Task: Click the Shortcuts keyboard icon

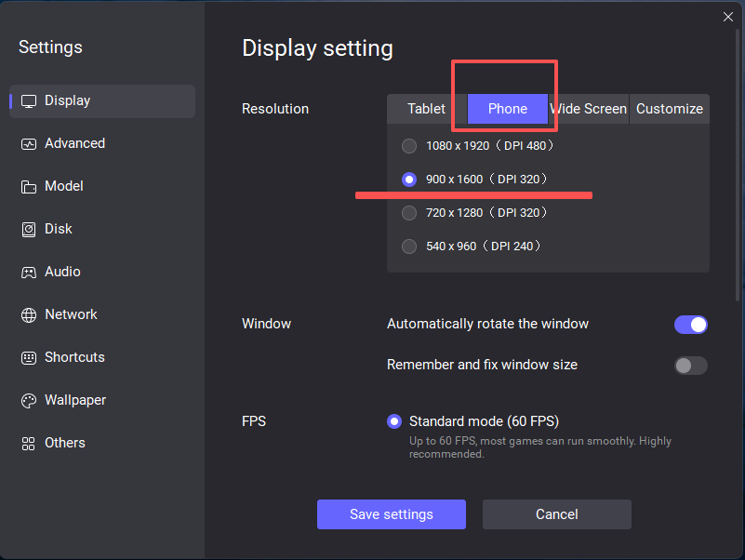Action: click(29, 358)
